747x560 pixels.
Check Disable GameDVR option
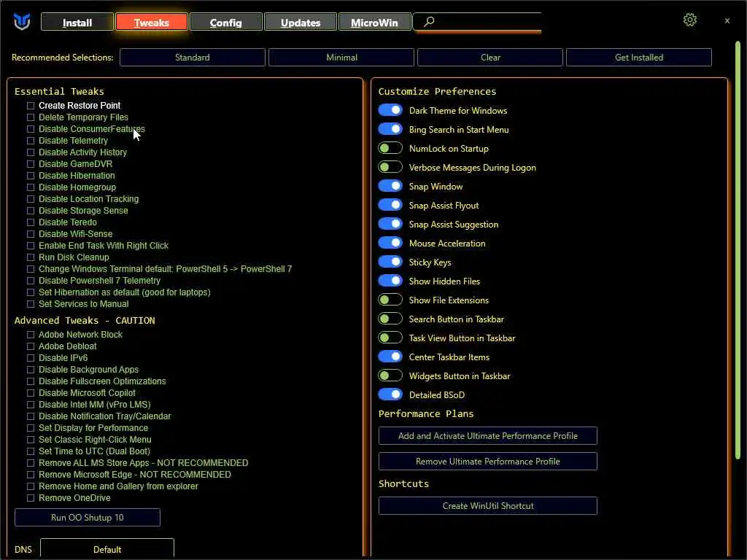pyautogui.click(x=31, y=164)
